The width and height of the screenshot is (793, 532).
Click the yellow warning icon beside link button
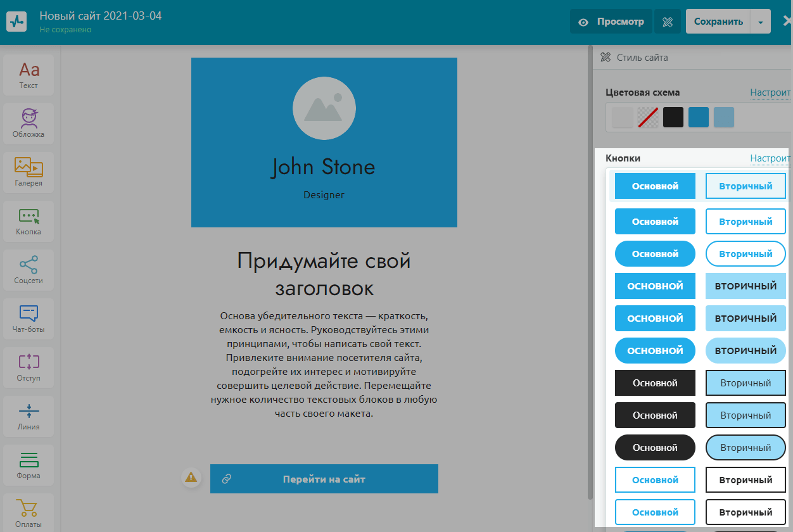tap(191, 478)
